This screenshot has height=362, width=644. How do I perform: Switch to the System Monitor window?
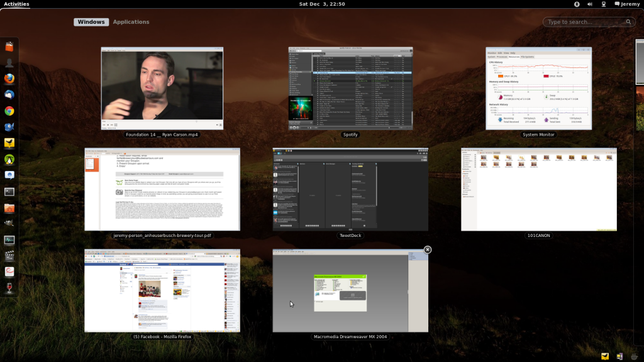click(538, 89)
